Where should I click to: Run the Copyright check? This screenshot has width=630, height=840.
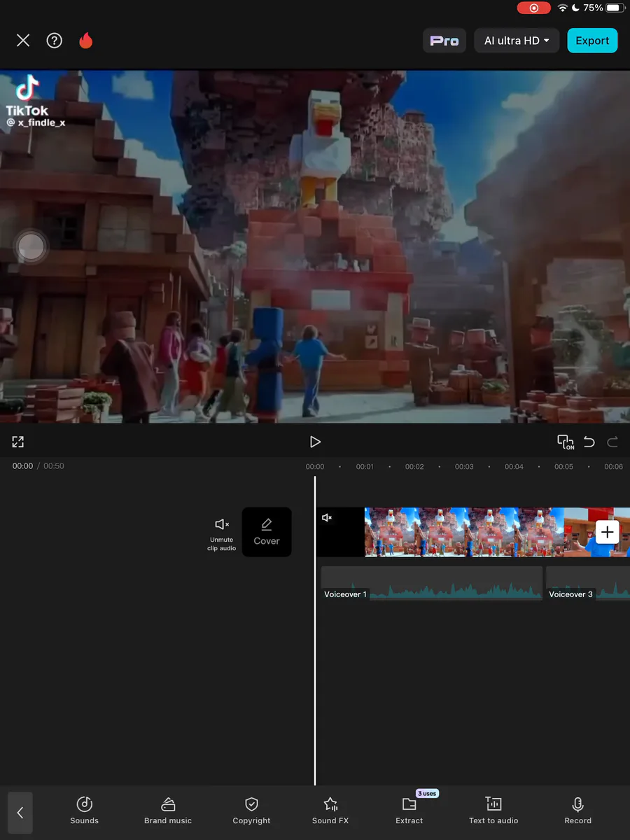[252, 811]
